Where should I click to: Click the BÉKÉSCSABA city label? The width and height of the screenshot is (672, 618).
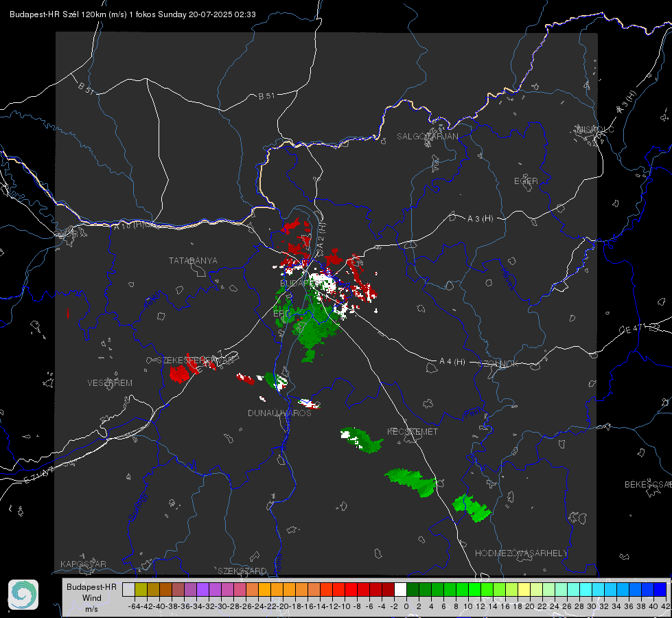pyautogui.click(x=648, y=484)
